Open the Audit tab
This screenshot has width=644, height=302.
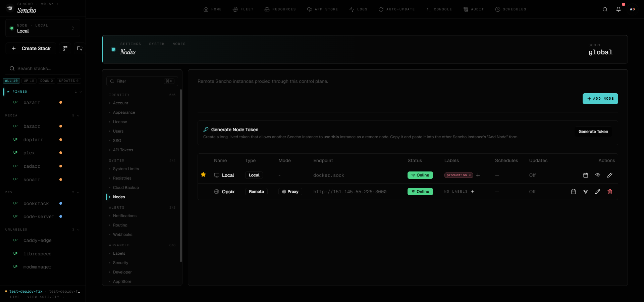coord(474,9)
